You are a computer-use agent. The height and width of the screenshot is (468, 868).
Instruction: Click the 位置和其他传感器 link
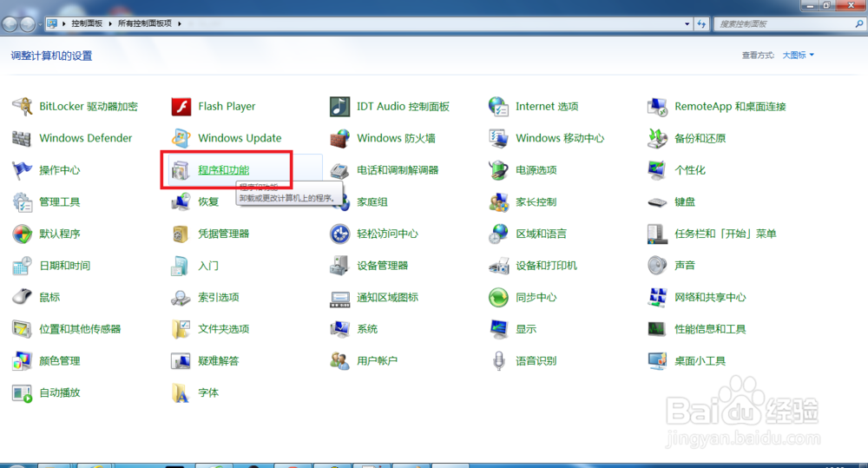(80, 329)
